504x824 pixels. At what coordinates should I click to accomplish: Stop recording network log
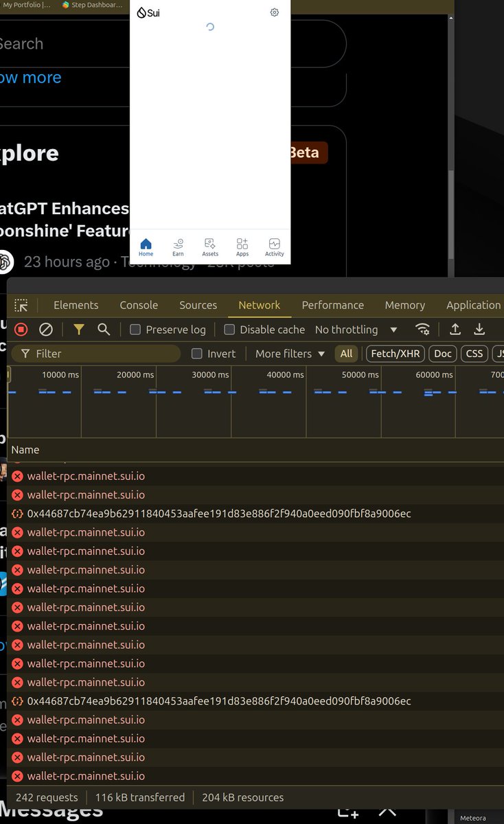tap(21, 330)
